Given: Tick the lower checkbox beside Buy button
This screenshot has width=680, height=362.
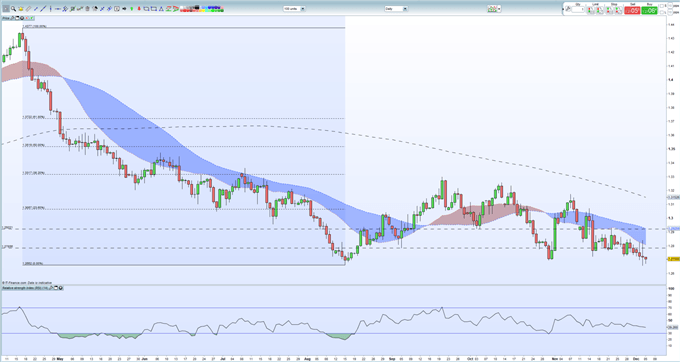Looking at the screenshot, I should [661, 13].
